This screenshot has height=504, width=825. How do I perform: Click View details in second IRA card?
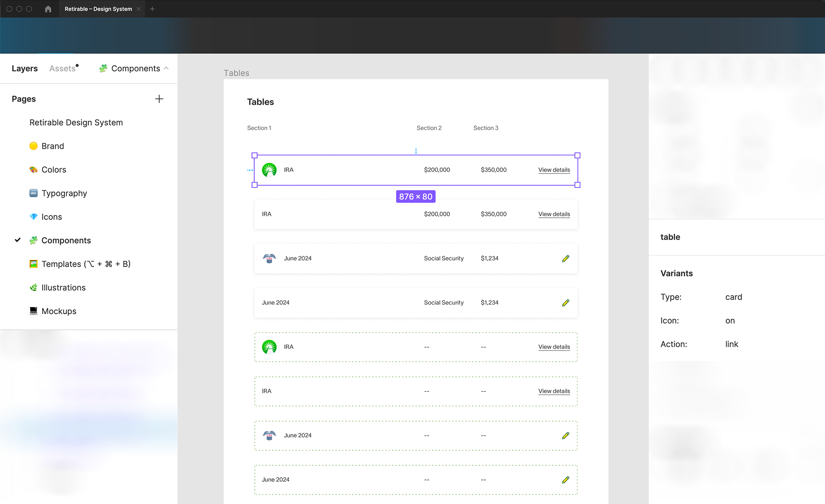(x=554, y=214)
